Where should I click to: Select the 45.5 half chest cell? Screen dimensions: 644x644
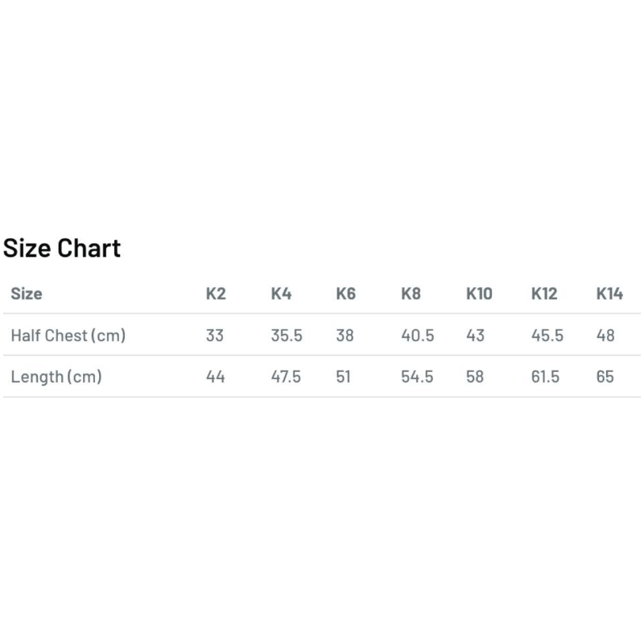tap(547, 335)
